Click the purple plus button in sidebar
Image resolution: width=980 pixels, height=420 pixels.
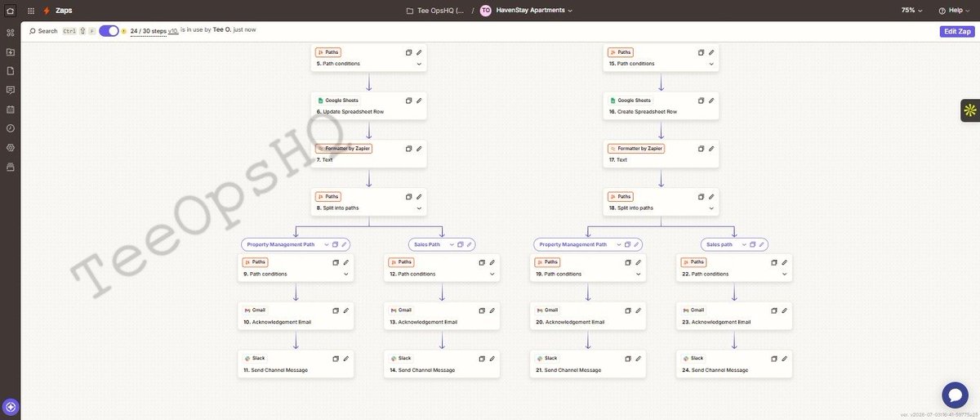click(x=11, y=406)
